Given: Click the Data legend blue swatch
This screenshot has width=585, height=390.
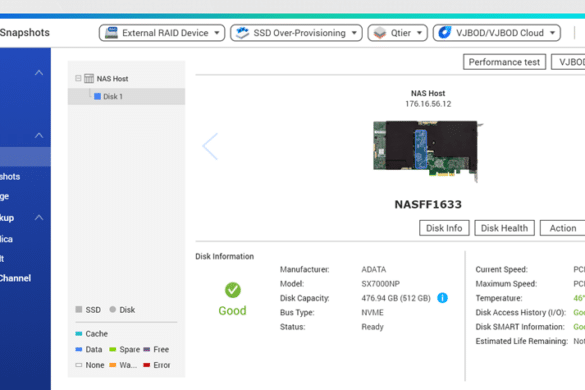Looking at the screenshot, I should [79, 349].
